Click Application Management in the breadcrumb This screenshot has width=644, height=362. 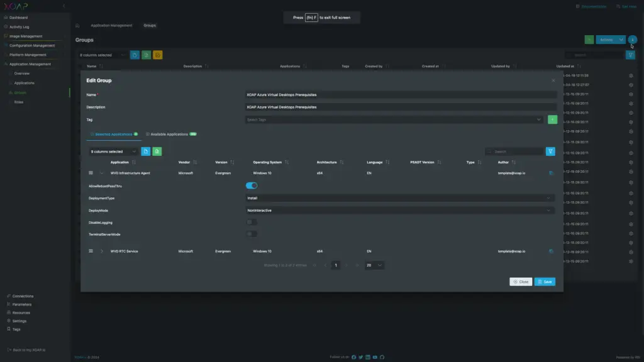pos(111,25)
